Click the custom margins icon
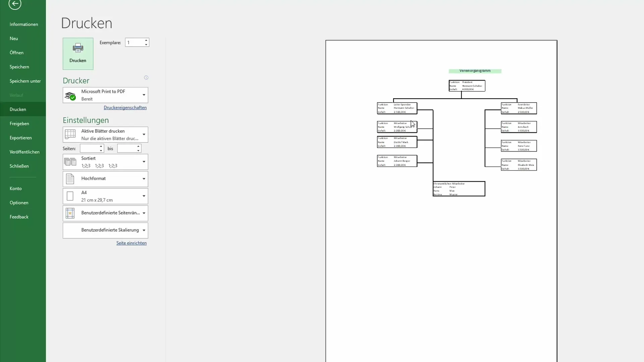644x362 pixels. (70, 213)
